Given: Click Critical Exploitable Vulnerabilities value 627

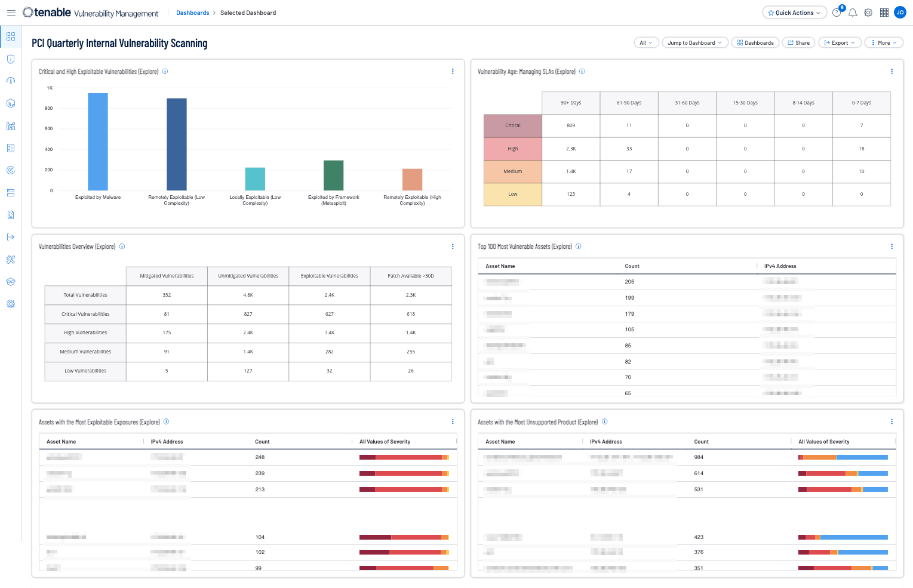Looking at the screenshot, I should pos(330,314).
